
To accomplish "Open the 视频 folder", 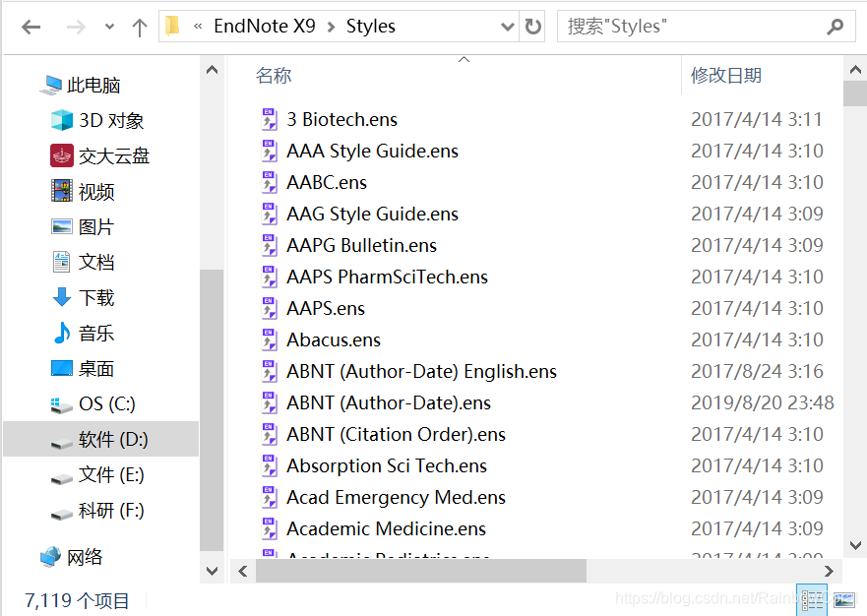I will (83, 191).
